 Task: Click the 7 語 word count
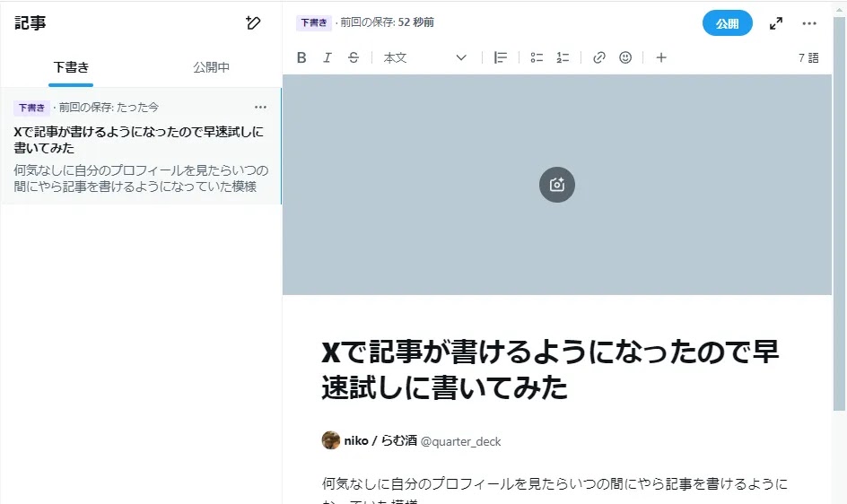808,57
